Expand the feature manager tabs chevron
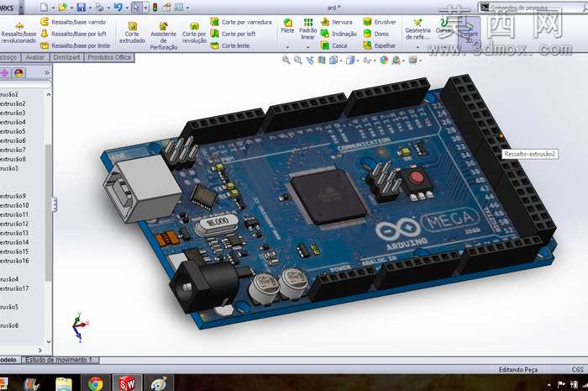Viewport: 588px width, 391px height. tap(47, 72)
